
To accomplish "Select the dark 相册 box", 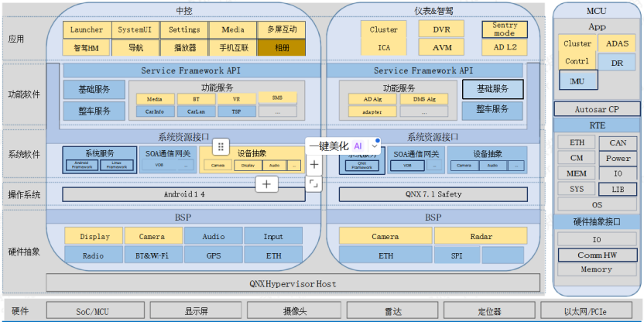I will click(281, 48).
